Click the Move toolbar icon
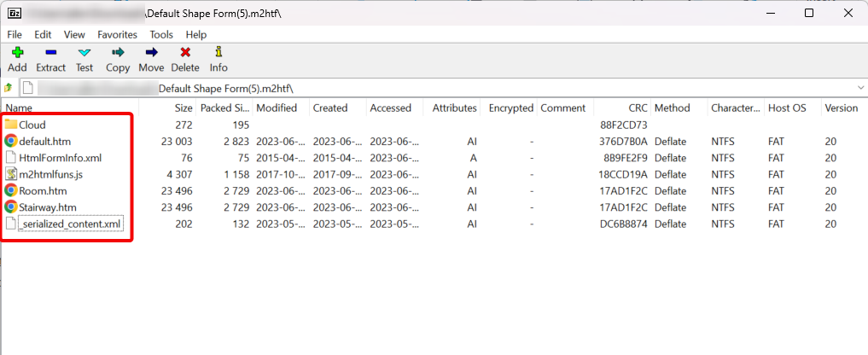 coord(151,53)
